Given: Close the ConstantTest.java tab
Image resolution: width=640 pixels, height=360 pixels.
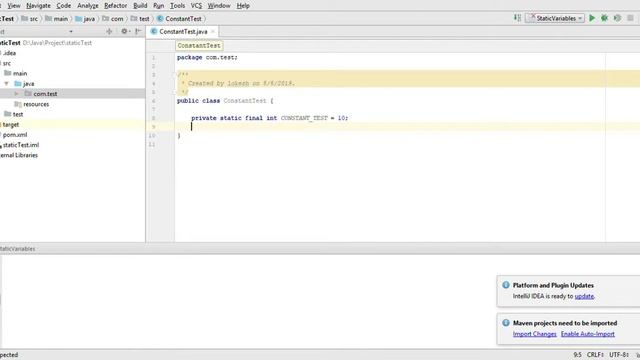Looking at the screenshot, I should point(213,31).
